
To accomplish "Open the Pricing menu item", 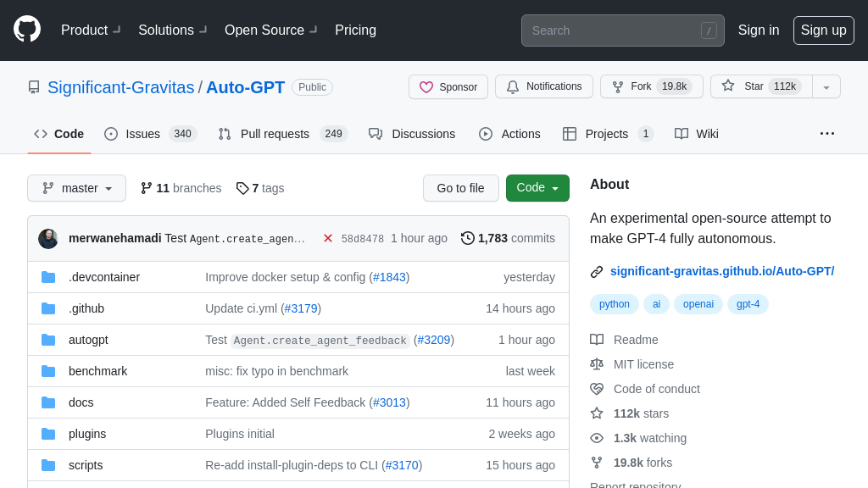I will click(x=355, y=30).
